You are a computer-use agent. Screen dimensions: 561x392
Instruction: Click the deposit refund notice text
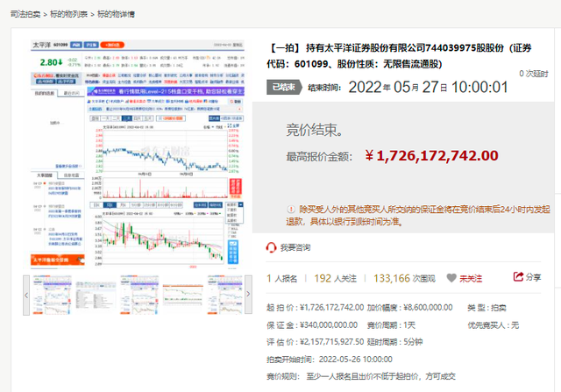tap(418, 215)
